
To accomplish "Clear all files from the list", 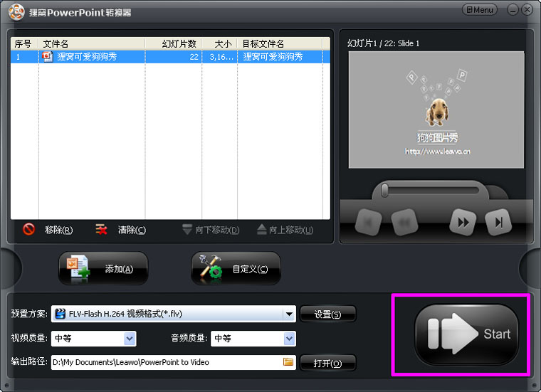I will click(x=121, y=230).
